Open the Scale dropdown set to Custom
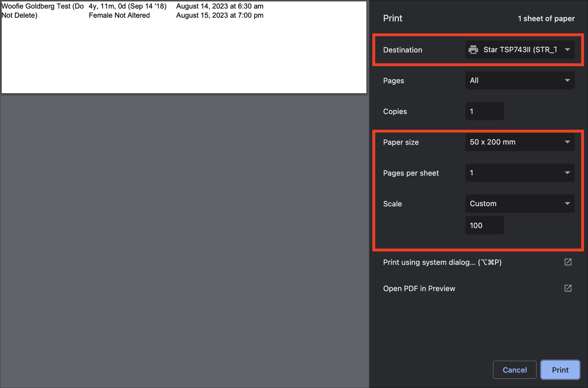Screen dimensions: 588x388 [520, 203]
